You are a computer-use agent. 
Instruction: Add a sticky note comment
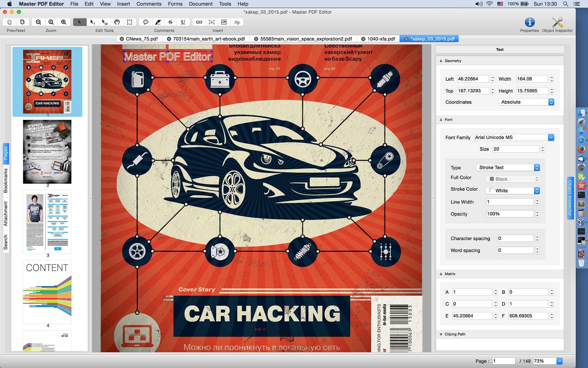pyautogui.click(x=146, y=22)
